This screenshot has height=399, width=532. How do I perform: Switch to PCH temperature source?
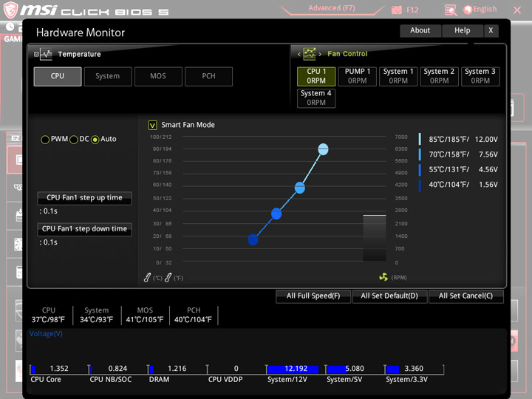coord(208,76)
